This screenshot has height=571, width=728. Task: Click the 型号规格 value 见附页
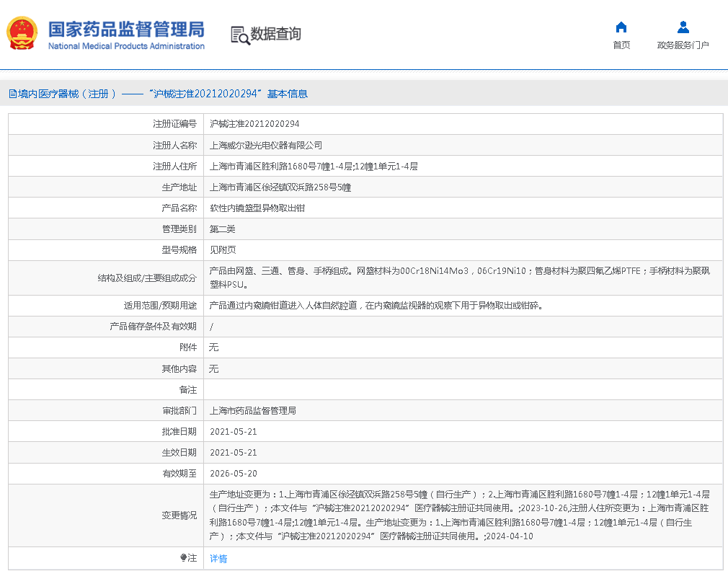(222, 250)
